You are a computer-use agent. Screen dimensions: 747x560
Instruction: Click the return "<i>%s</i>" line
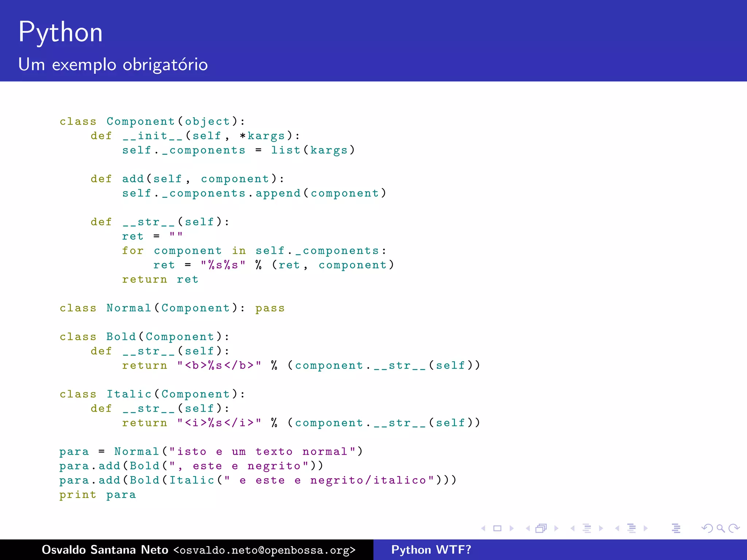coord(301,423)
